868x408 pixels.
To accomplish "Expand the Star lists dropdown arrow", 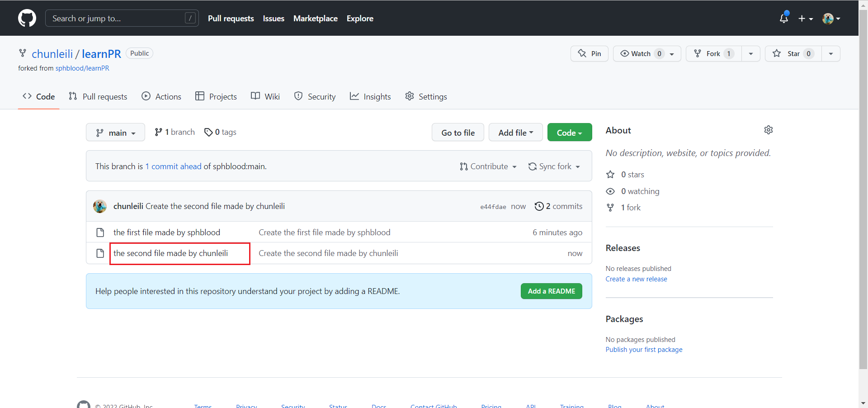I will (x=831, y=53).
